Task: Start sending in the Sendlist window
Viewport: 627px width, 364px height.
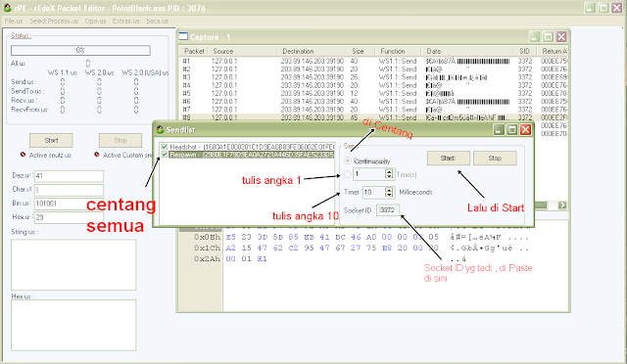Action: [x=449, y=159]
